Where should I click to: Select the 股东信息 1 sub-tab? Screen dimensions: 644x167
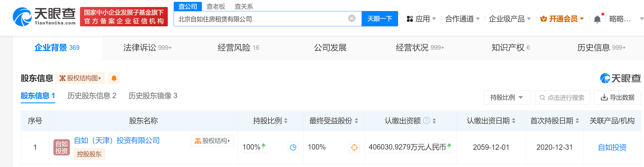click(x=38, y=96)
